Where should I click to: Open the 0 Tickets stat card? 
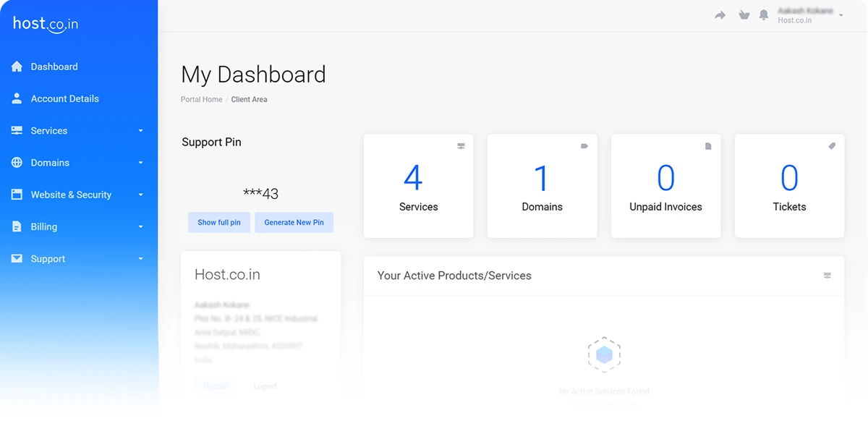(x=790, y=186)
